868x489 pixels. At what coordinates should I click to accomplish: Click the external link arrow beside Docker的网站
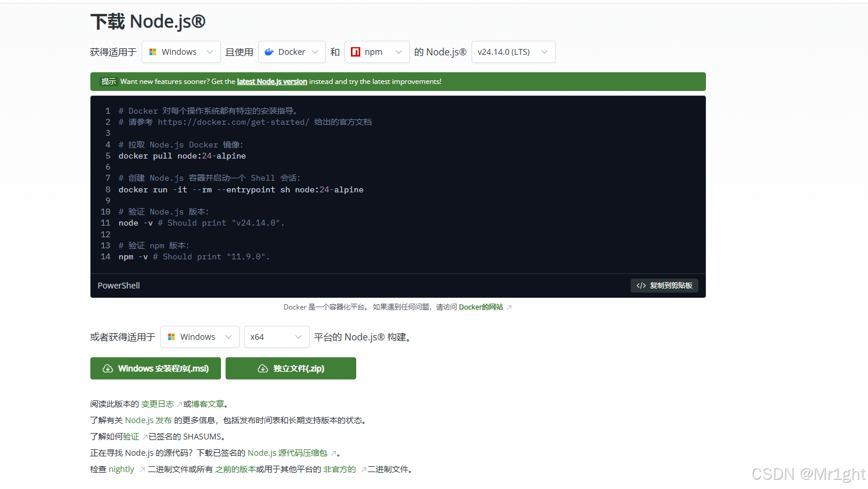click(509, 307)
